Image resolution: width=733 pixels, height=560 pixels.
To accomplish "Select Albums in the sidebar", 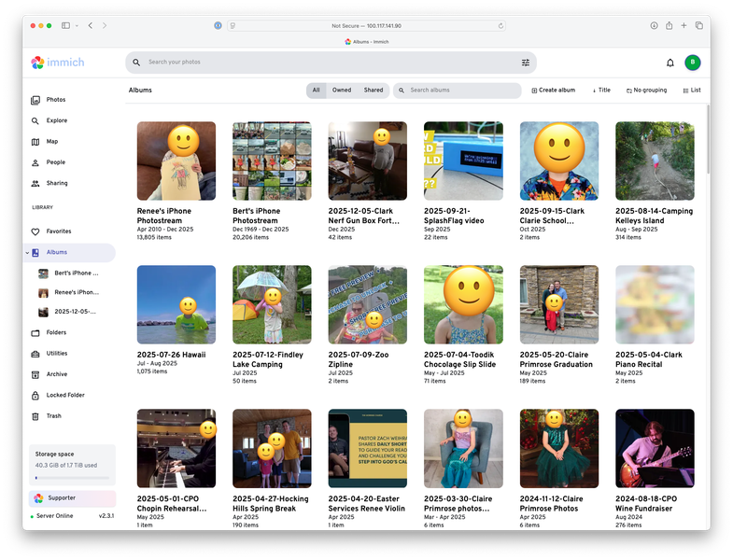I will [70, 252].
